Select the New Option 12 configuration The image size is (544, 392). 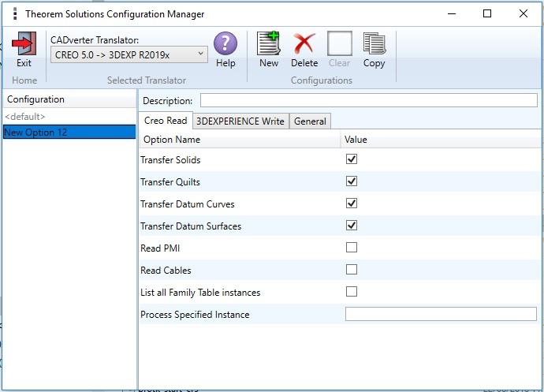69,133
